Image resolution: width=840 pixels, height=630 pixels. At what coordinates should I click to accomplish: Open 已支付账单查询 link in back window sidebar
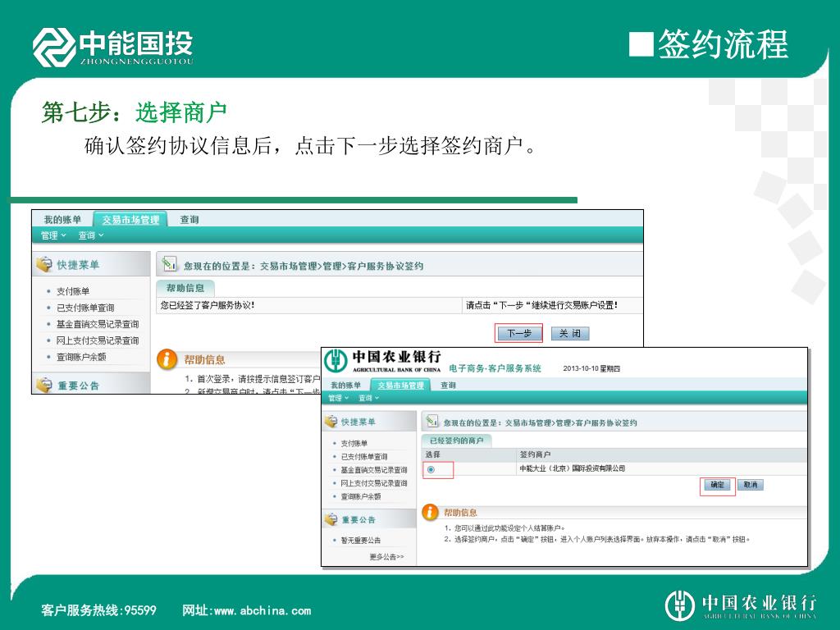tap(85, 308)
